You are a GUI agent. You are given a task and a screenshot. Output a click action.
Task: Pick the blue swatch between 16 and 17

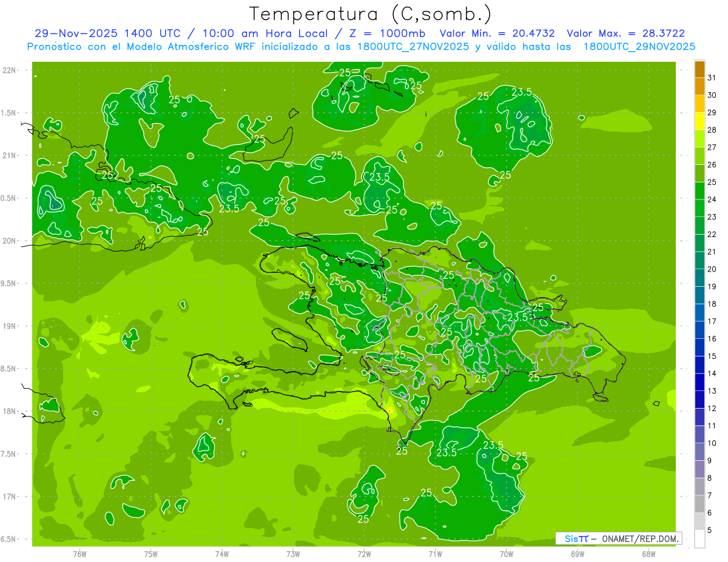tap(699, 330)
